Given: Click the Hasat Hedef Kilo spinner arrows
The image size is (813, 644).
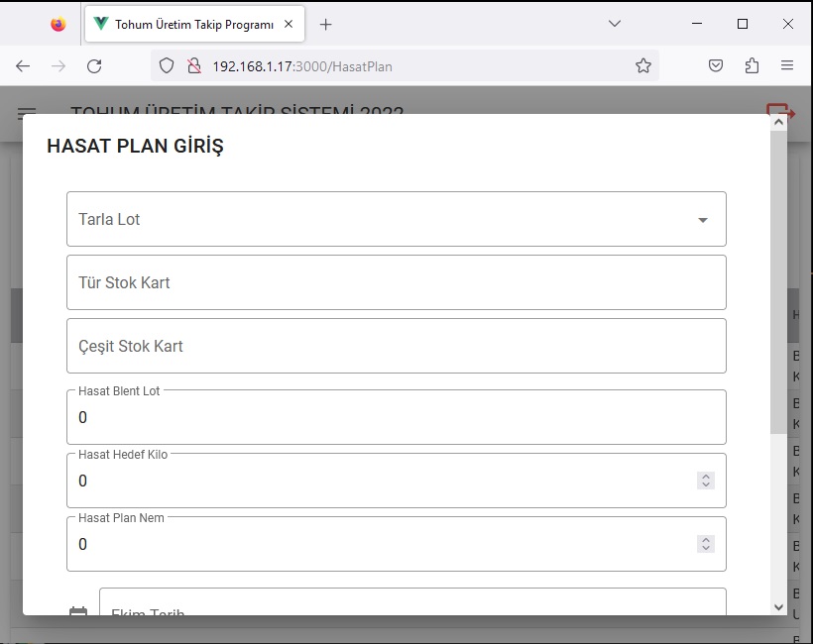Looking at the screenshot, I should [x=706, y=481].
